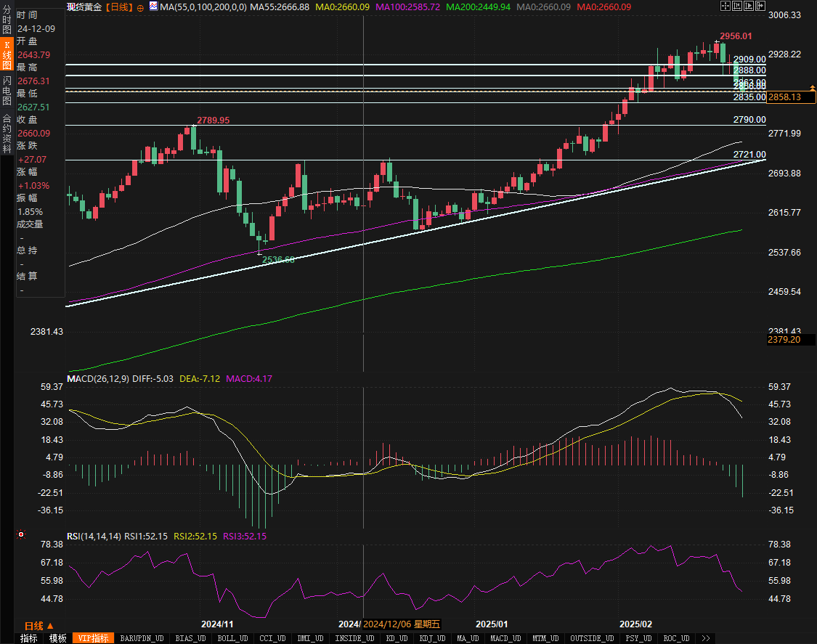Image resolution: width=817 pixels, height=644 pixels.
Task: Click the orange alert icon beside 2858.13
Action: (812, 87)
